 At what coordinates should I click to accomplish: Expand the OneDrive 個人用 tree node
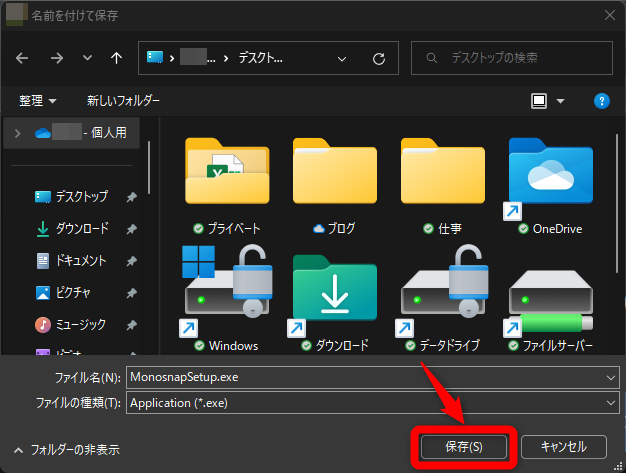(x=17, y=133)
